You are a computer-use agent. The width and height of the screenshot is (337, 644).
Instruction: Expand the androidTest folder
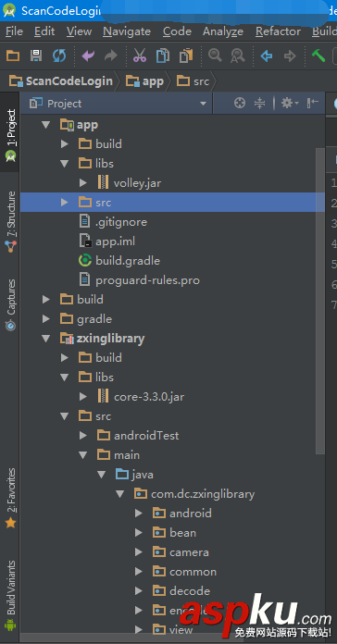click(x=82, y=436)
